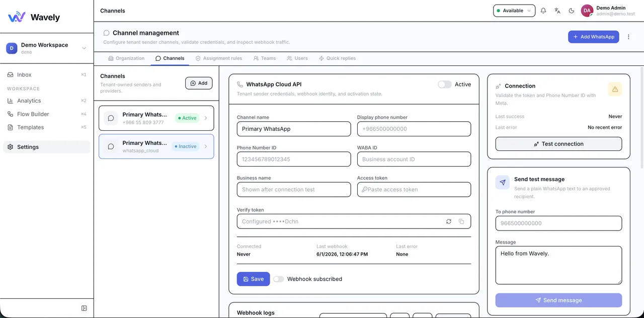The height and width of the screenshot is (318, 644).
Task: Click the Send test message paper plane icon
Action: click(x=503, y=182)
